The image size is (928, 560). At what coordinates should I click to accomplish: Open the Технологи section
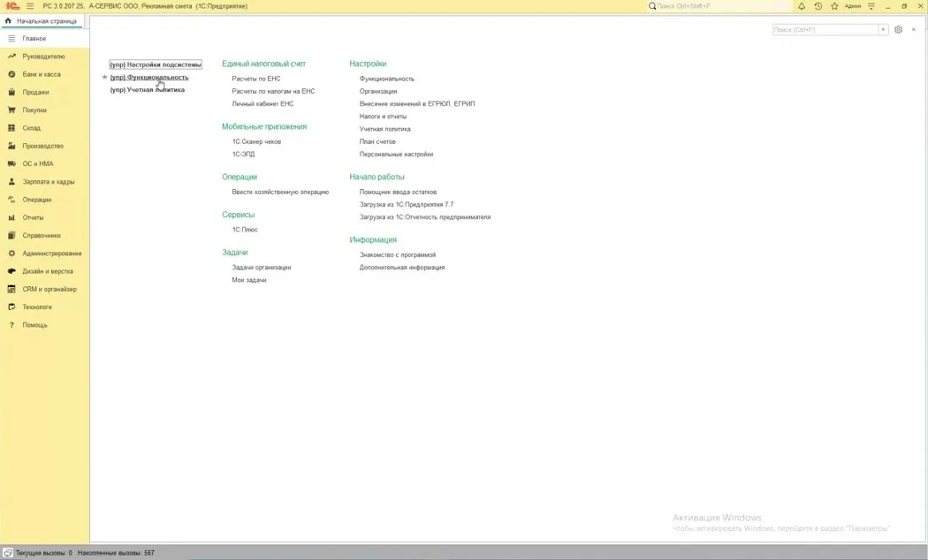(37, 306)
